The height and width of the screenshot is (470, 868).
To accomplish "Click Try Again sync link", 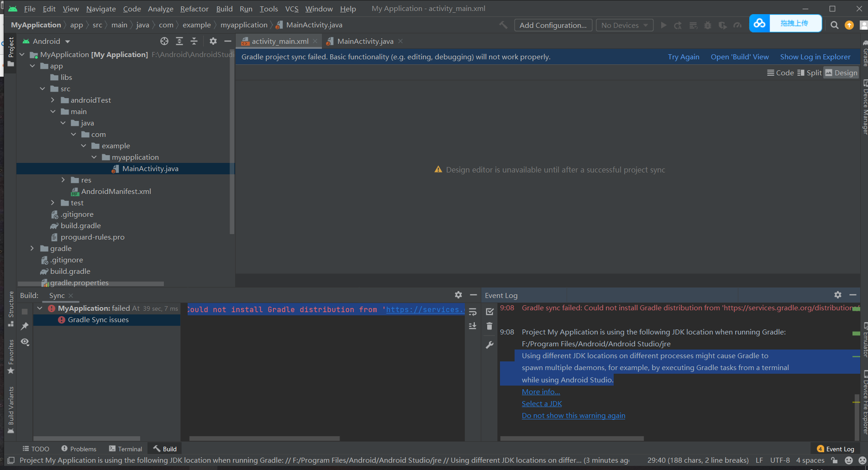I will pos(684,57).
